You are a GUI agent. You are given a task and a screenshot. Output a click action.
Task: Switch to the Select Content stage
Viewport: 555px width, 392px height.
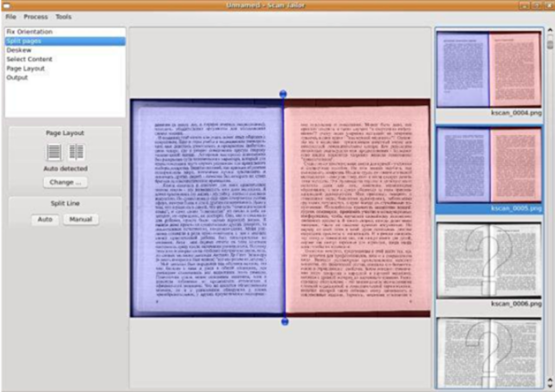(29, 59)
